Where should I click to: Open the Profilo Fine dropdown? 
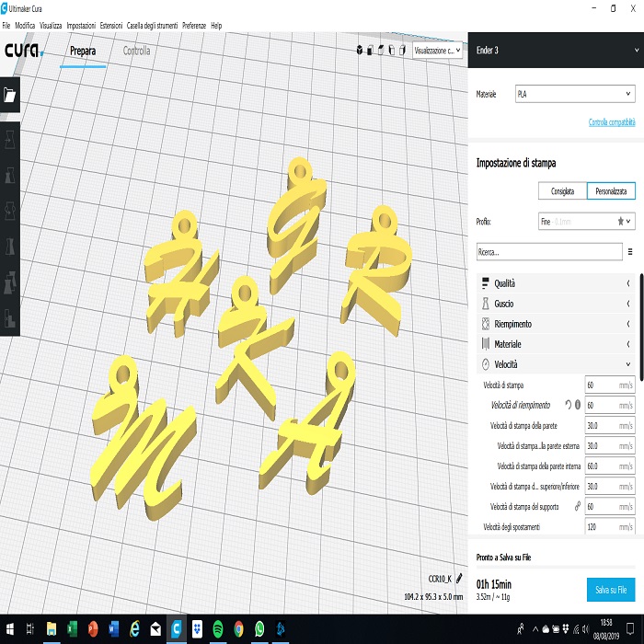pos(587,222)
